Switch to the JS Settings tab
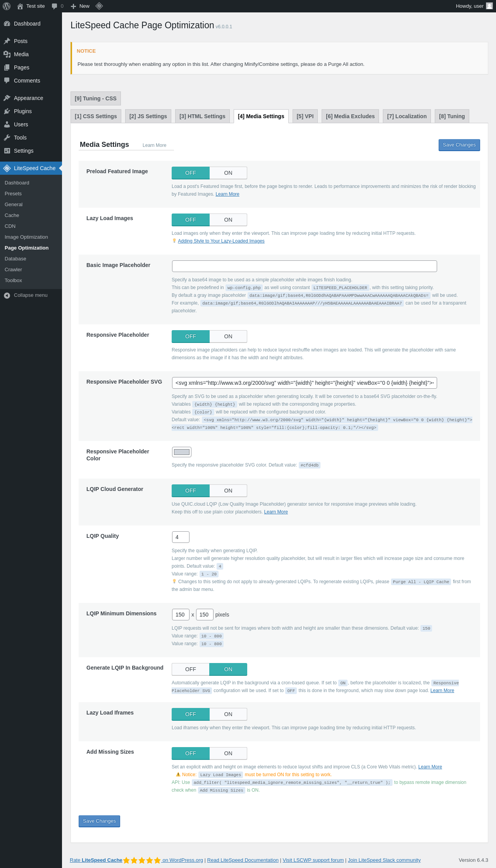 148,116
